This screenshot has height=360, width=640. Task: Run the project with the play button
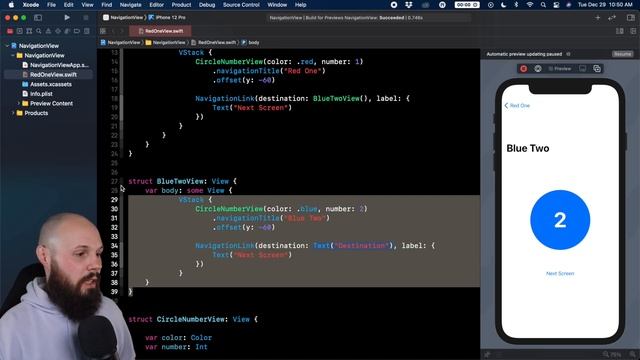pyautogui.click(x=67, y=18)
